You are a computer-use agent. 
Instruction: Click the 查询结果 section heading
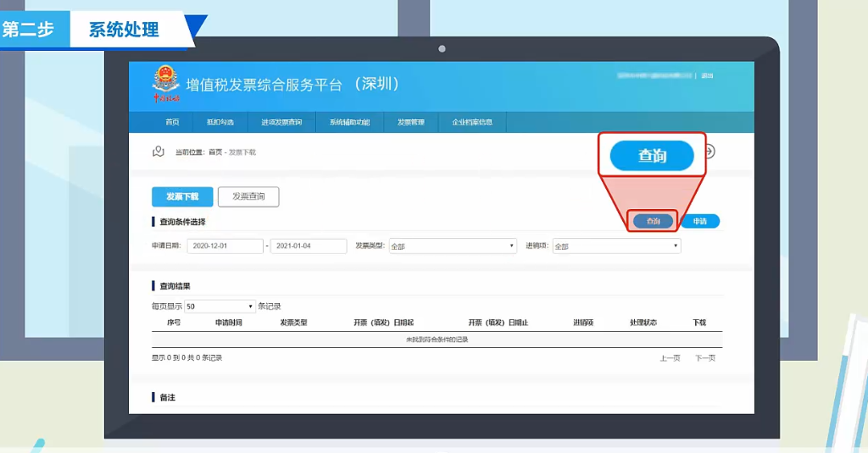click(175, 286)
